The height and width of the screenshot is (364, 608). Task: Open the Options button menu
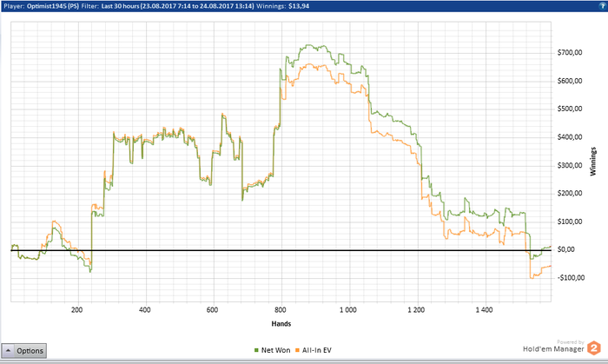coord(23,351)
